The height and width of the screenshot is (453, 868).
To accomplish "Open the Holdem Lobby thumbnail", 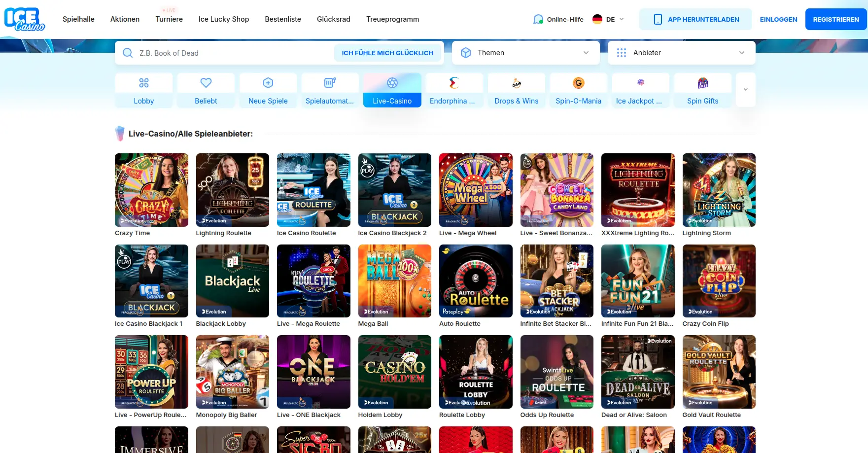I will click(x=395, y=372).
